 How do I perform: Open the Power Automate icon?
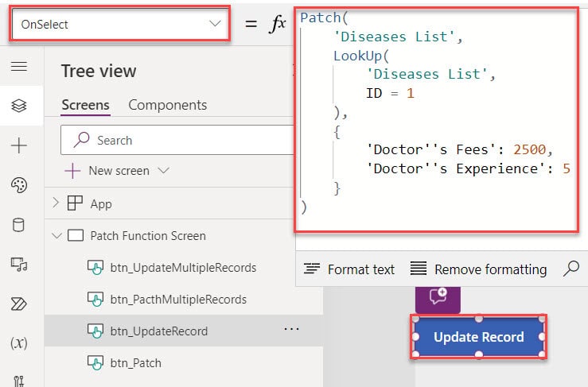[19, 304]
